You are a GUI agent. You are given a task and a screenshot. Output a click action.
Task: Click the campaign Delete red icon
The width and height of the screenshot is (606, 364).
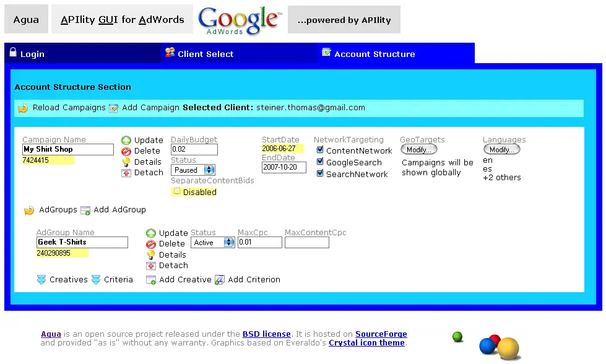(x=126, y=151)
